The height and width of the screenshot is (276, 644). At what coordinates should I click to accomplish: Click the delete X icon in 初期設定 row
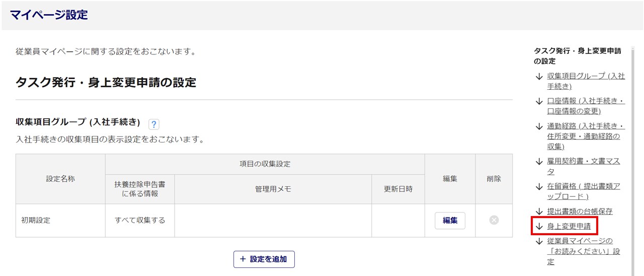point(494,220)
